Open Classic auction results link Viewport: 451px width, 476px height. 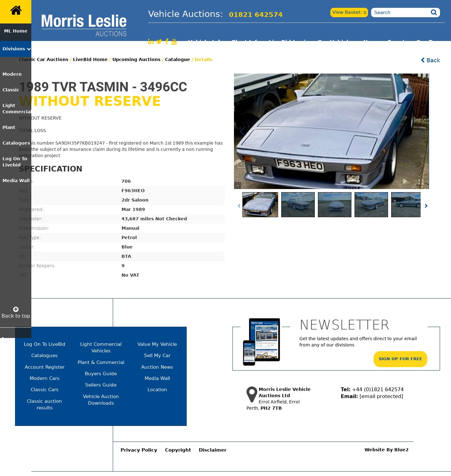[44, 404]
